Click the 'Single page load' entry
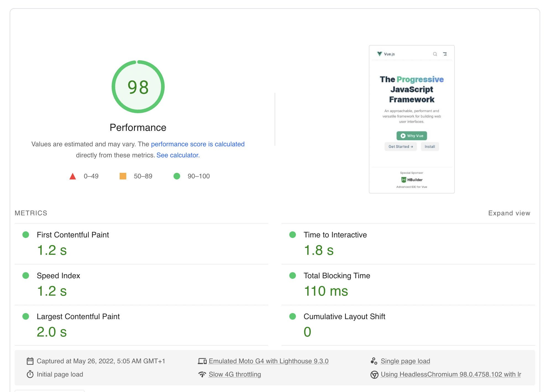 pos(405,361)
